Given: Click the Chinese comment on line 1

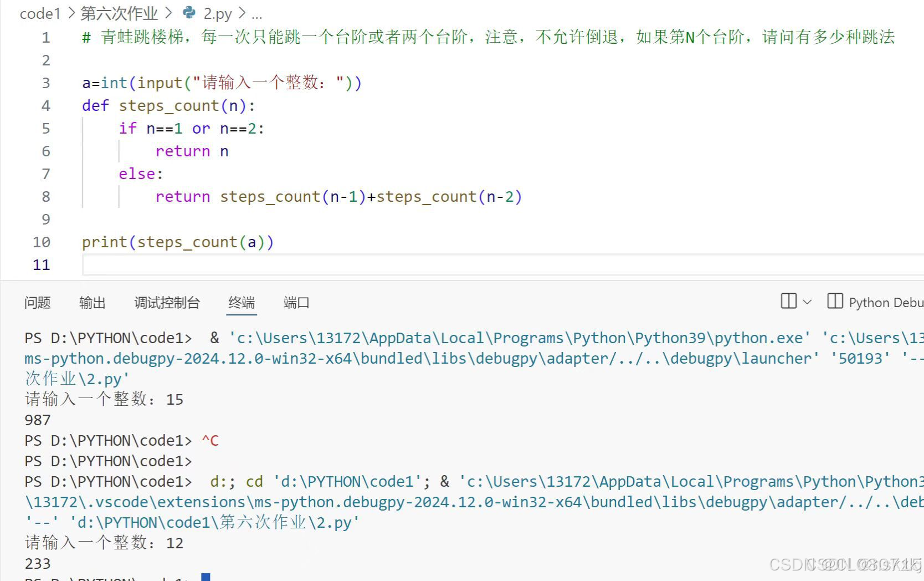Looking at the screenshot, I should 488,37.
